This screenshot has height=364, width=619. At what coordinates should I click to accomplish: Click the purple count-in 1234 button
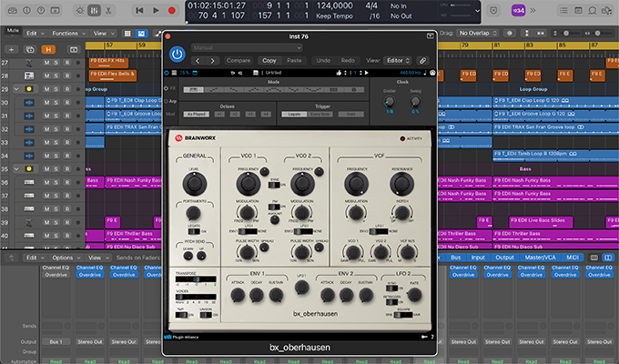[518, 11]
